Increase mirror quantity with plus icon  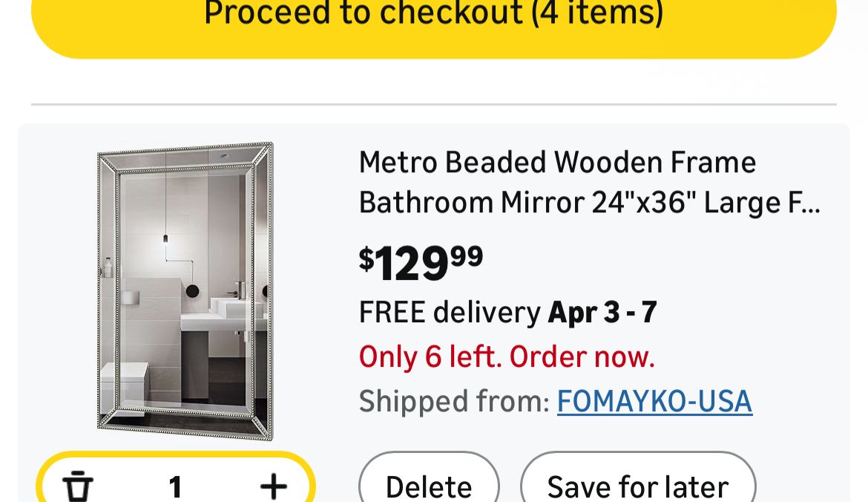tap(274, 486)
